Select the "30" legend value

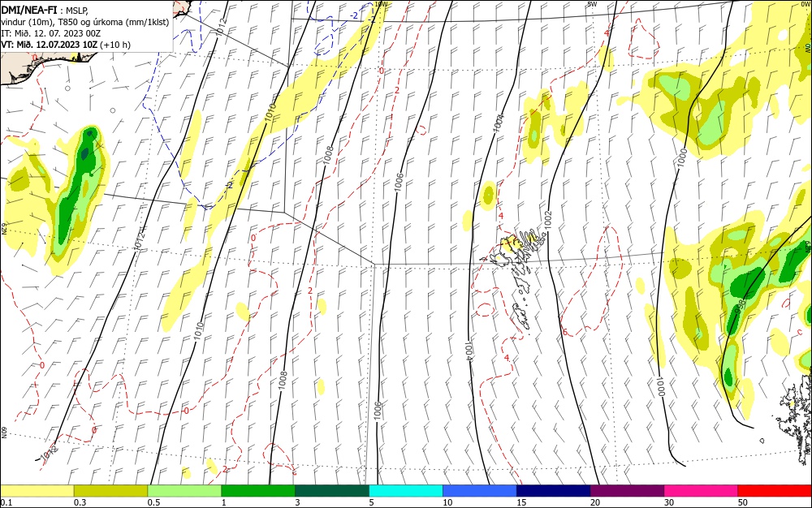click(669, 502)
